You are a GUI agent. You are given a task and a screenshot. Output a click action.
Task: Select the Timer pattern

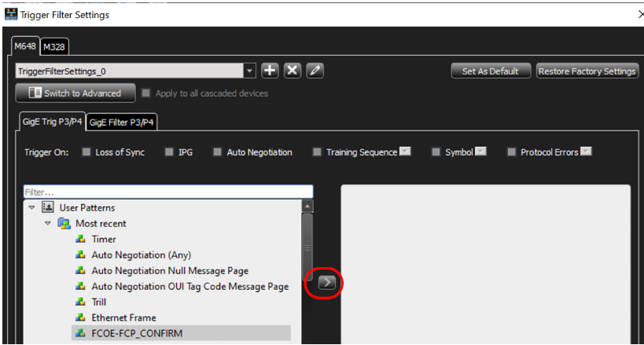(104, 239)
